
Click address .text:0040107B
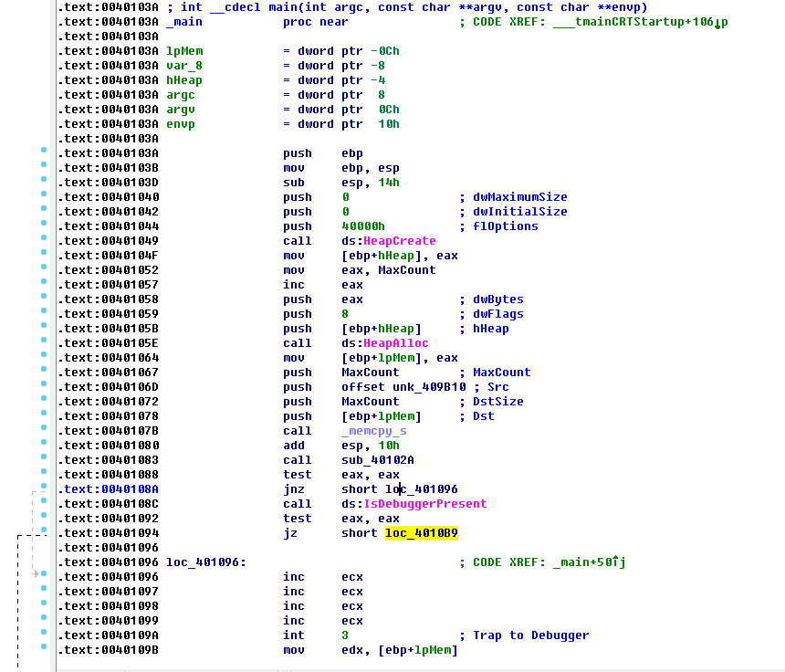pyautogui.click(x=108, y=431)
